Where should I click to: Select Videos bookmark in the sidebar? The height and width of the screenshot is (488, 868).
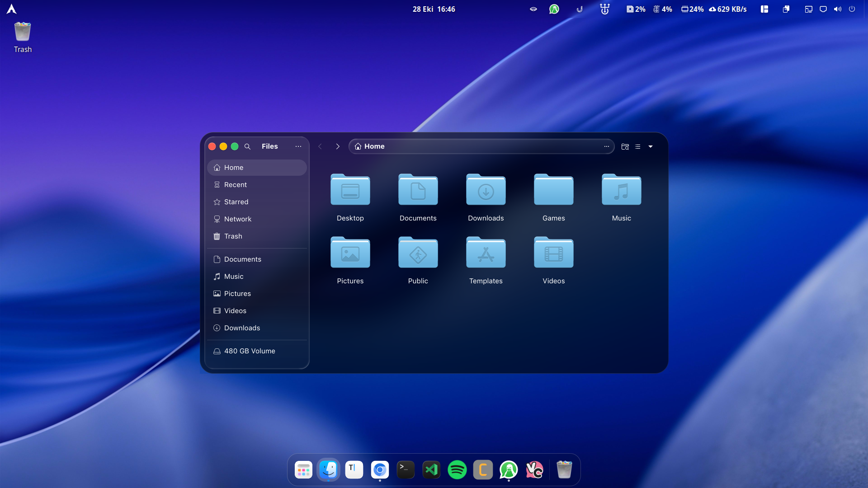click(x=257, y=311)
